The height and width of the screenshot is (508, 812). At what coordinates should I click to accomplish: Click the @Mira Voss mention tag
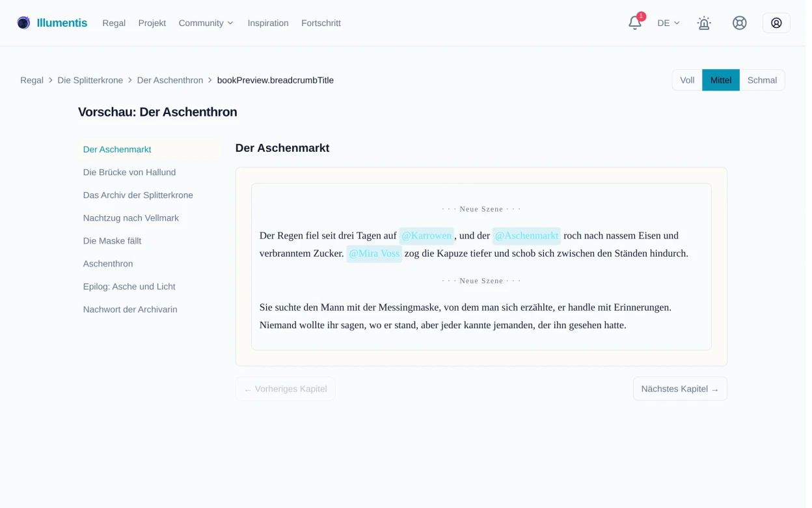[374, 253]
